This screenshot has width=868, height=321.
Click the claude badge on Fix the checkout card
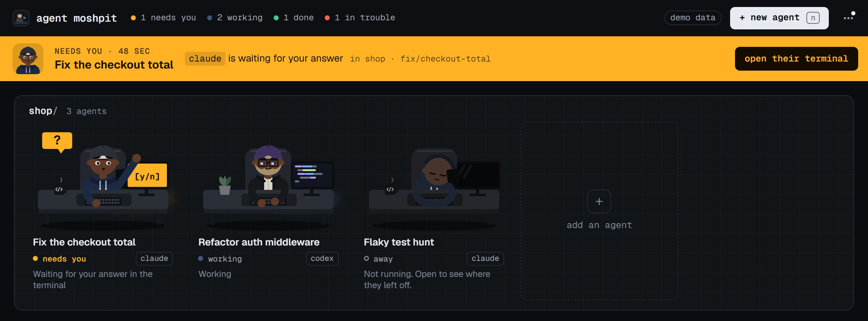coord(154,258)
